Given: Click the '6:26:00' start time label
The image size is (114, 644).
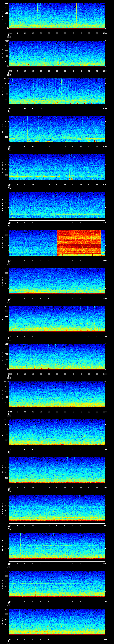Looking at the screenshot, I should coord(9,487).
